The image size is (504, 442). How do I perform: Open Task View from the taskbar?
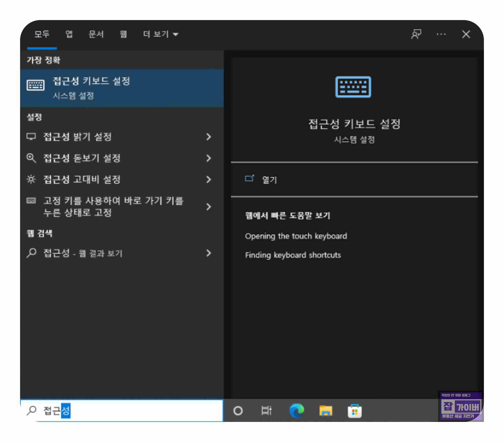click(x=266, y=411)
